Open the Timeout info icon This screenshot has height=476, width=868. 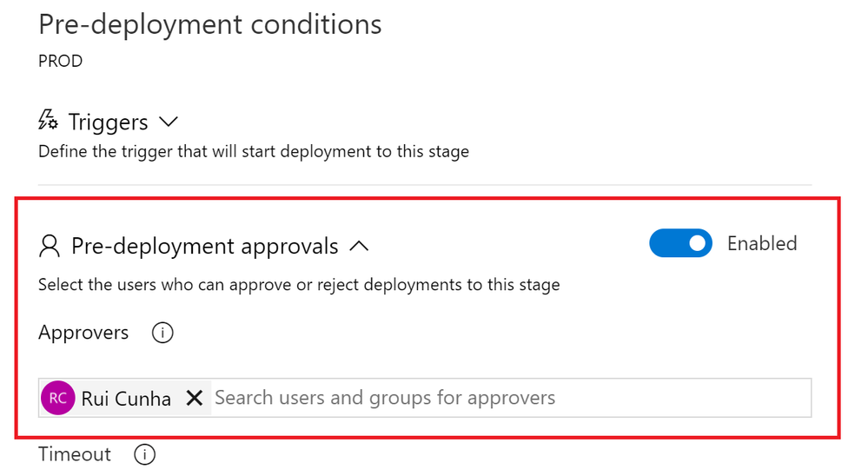point(145,454)
